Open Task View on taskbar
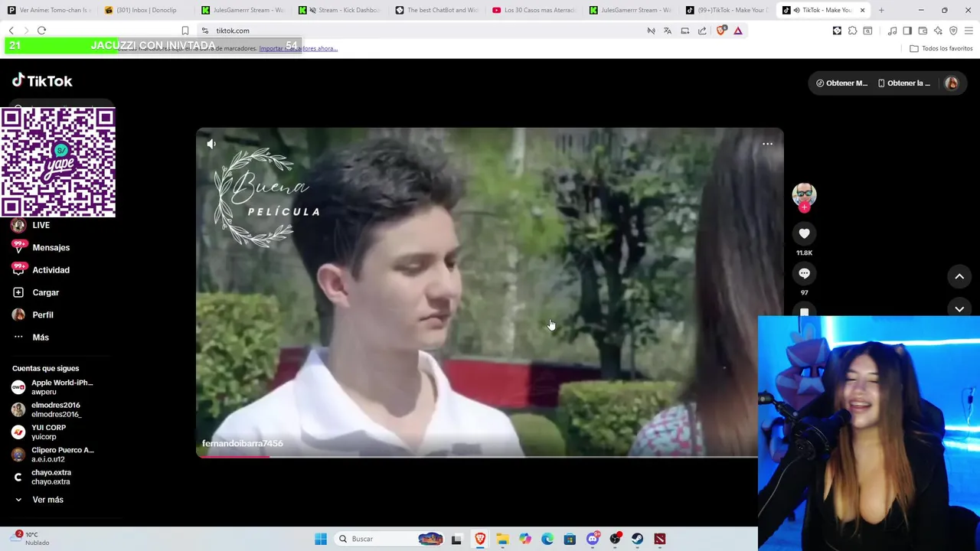Image resolution: width=980 pixels, height=551 pixels. pyautogui.click(x=456, y=539)
